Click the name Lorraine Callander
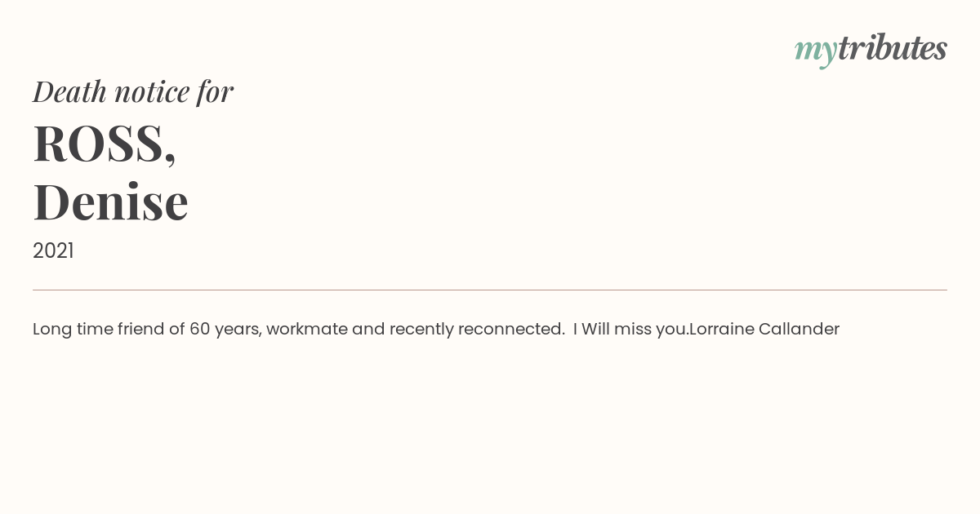 coord(764,329)
